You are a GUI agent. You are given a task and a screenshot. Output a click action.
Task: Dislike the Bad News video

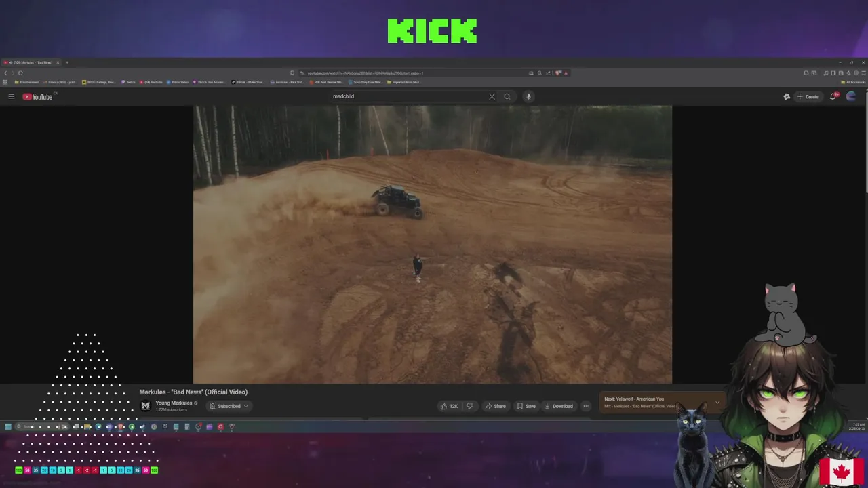pos(469,406)
